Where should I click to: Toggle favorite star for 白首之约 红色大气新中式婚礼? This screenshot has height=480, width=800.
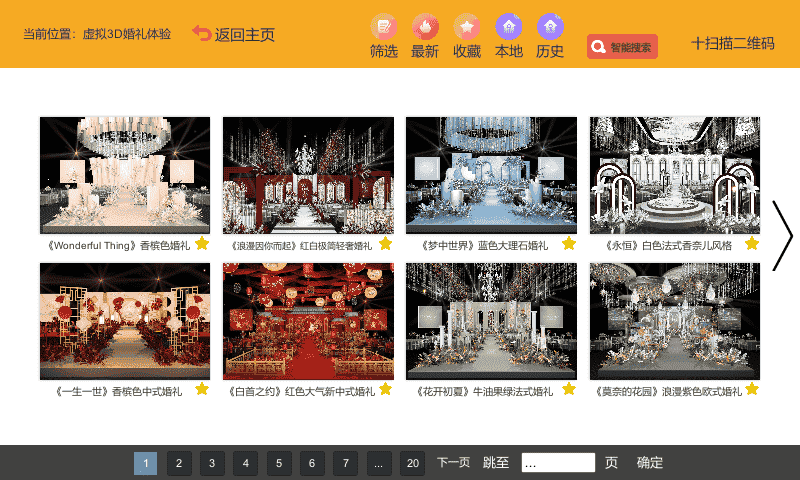[x=386, y=390]
